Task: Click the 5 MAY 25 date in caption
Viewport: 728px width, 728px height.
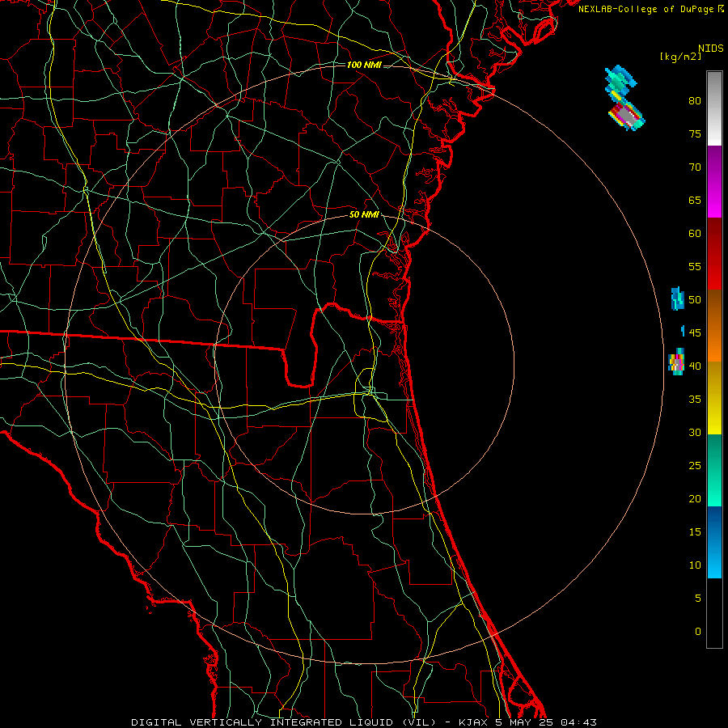Action: (524, 722)
